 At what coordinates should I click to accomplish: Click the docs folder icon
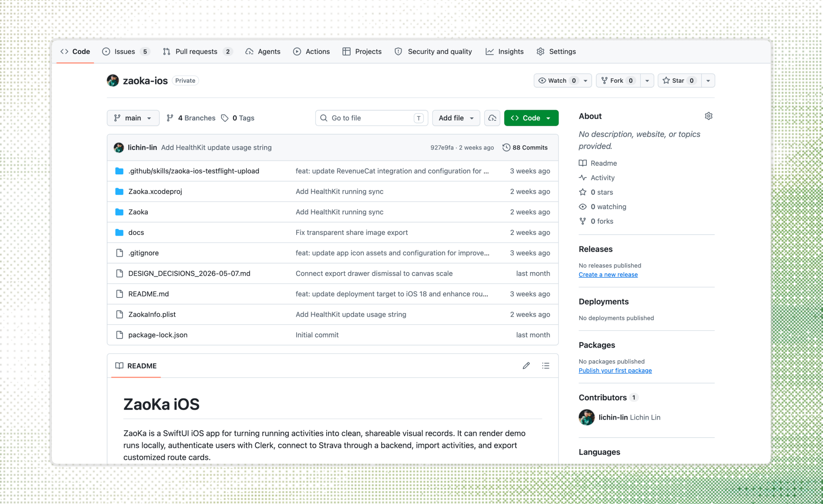[x=120, y=232]
